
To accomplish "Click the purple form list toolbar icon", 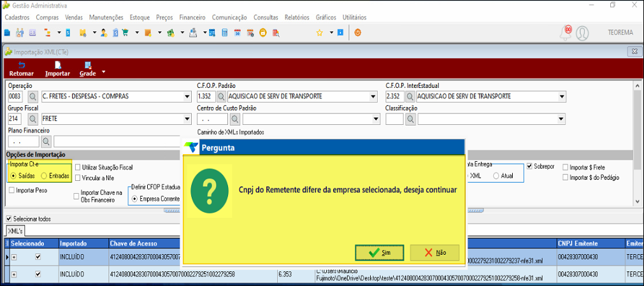I will [x=32, y=33].
